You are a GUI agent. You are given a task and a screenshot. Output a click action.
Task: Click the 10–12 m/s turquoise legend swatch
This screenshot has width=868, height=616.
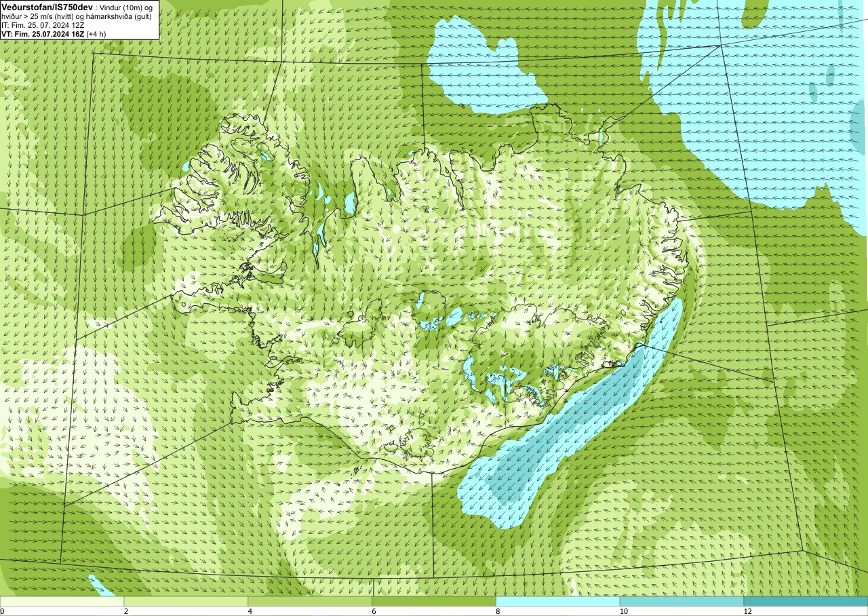click(x=682, y=601)
